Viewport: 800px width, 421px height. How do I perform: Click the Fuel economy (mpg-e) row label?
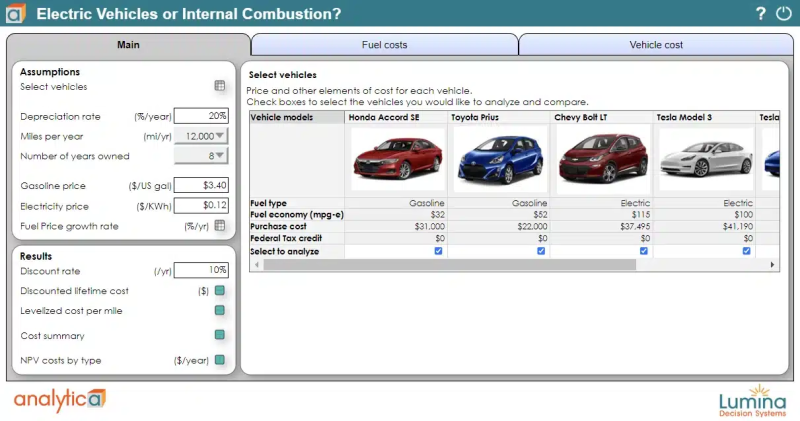297,214
